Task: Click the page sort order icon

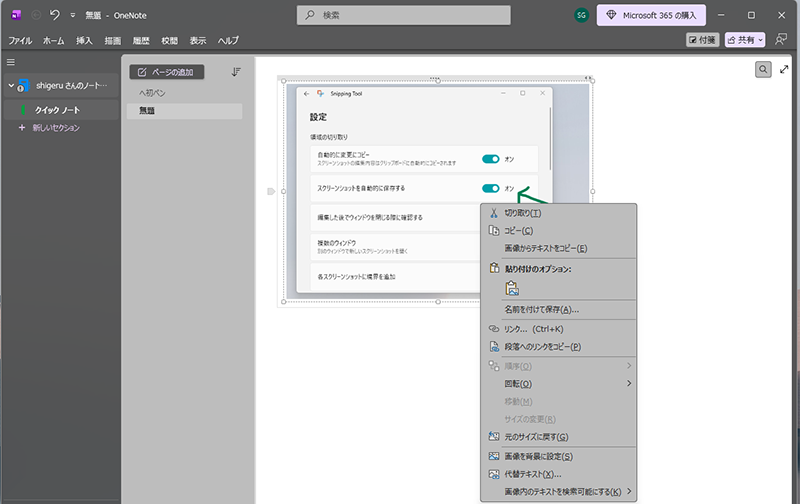Action: (x=236, y=72)
